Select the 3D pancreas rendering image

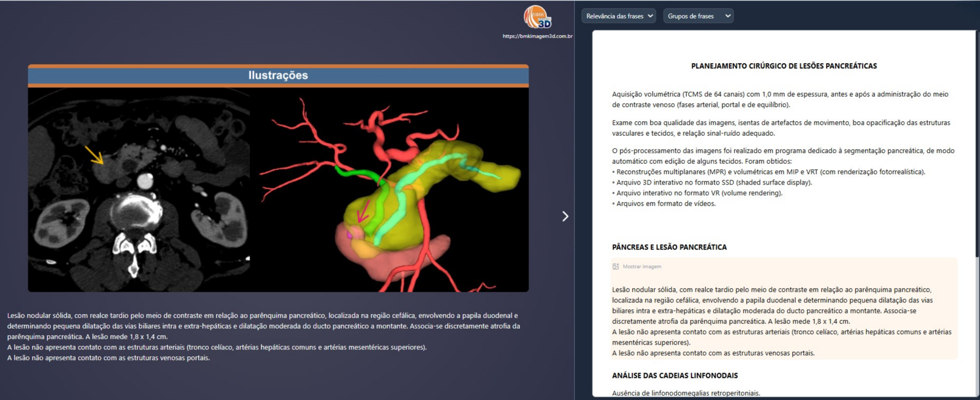click(x=389, y=190)
